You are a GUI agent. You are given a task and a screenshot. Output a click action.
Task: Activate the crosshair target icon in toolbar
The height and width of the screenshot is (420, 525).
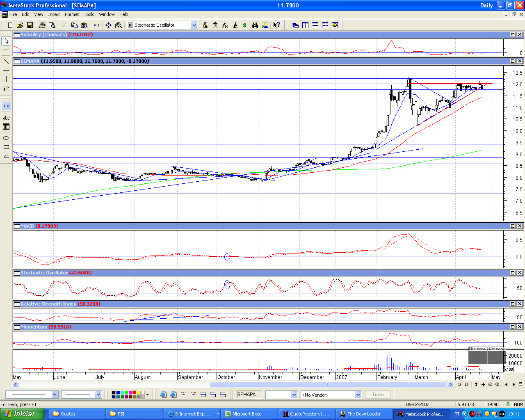click(x=109, y=25)
